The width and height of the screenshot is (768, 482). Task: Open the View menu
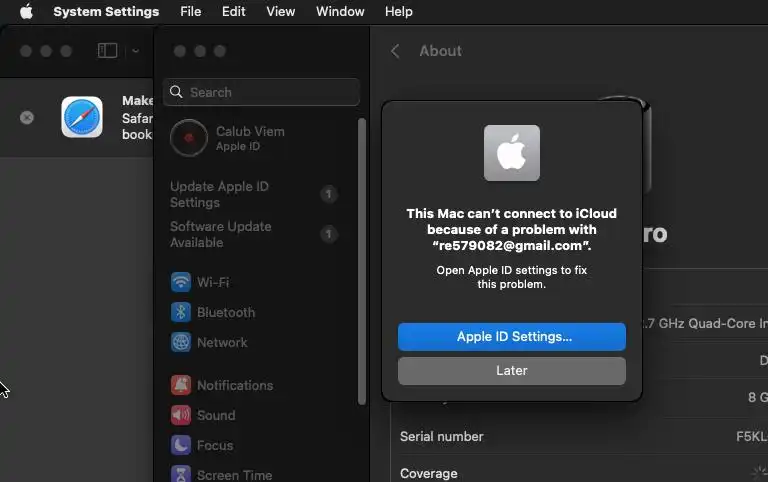coord(281,11)
